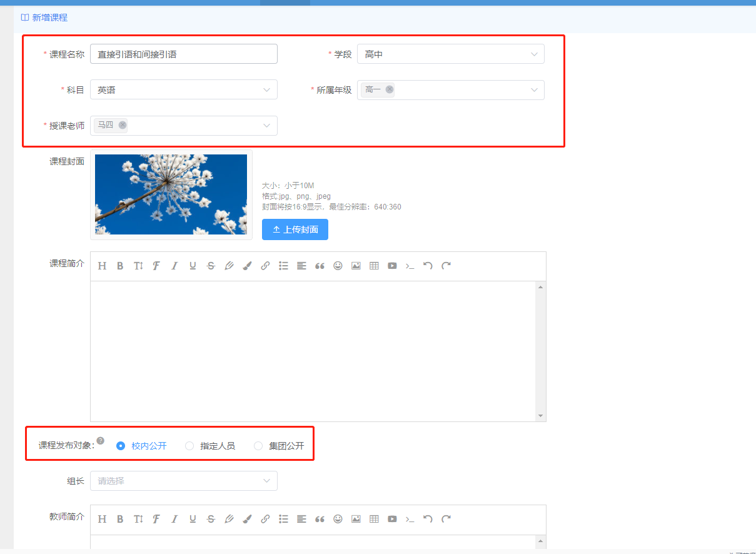Choose the 集团公开 radio option
Screen dimensions: 756x554
258,446
